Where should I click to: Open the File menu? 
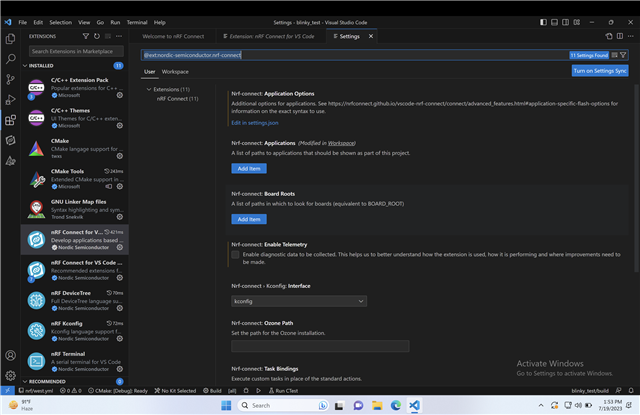[22, 22]
